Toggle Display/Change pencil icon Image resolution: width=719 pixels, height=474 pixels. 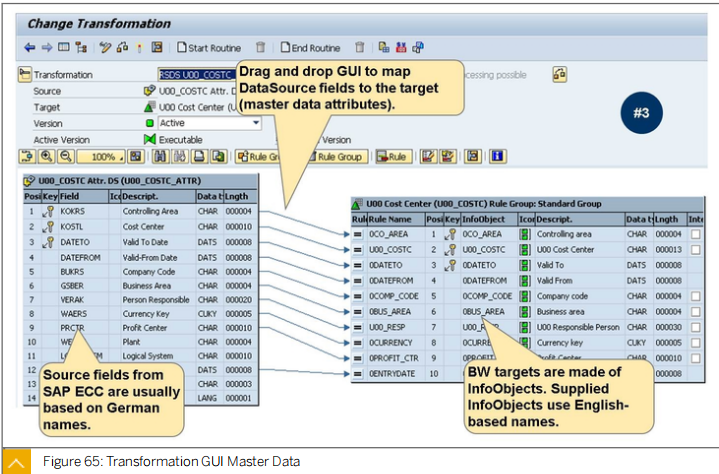point(105,47)
